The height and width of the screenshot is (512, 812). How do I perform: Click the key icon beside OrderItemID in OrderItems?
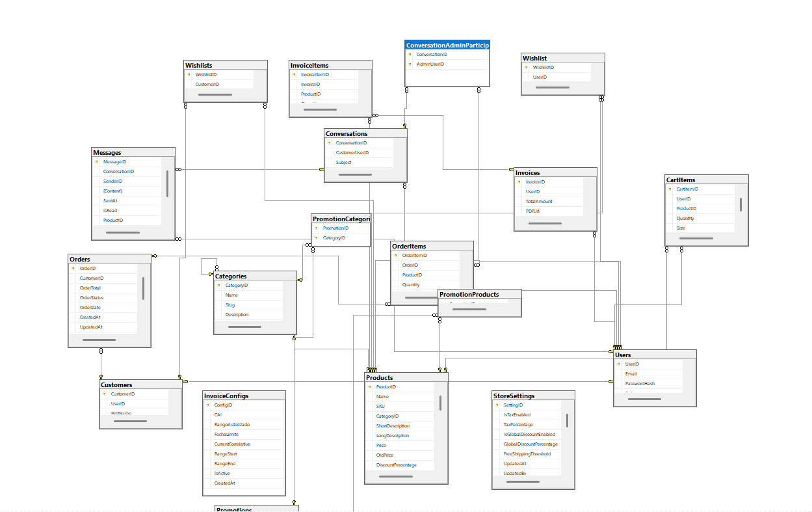[x=396, y=255]
